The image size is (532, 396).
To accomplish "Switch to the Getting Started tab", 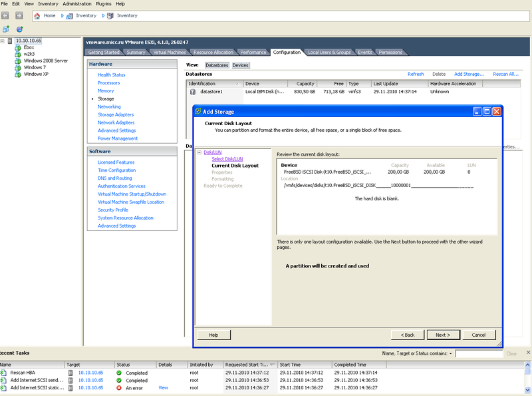I will pos(104,53).
